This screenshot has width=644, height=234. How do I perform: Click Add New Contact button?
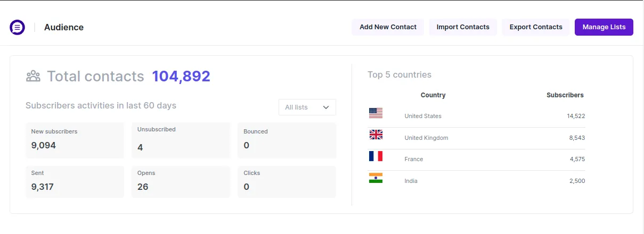pyautogui.click(x=388, y=27)
